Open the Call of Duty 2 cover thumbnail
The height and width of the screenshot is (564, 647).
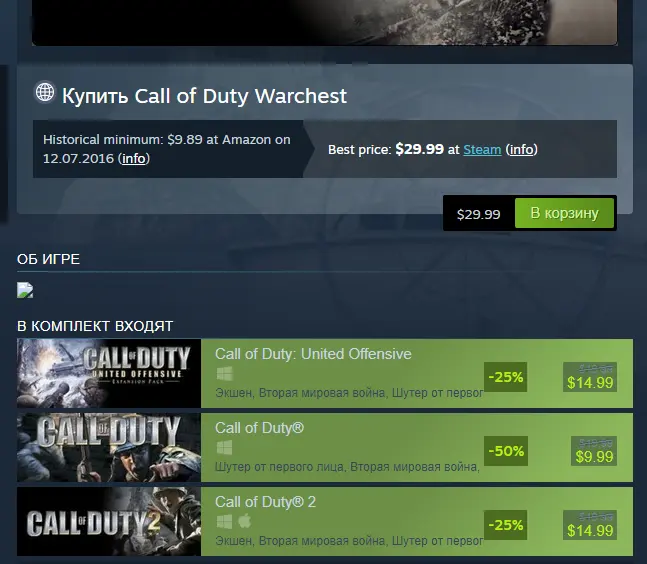pos(109,521)
